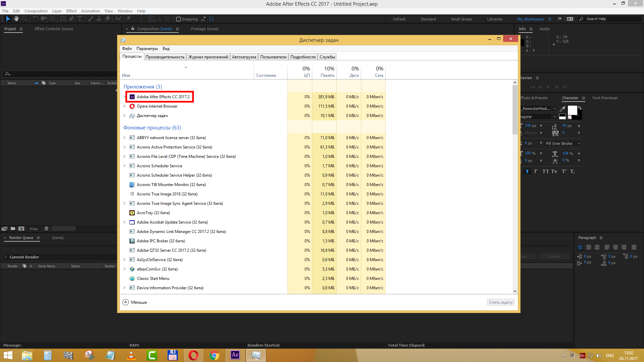644x362 pixels.
Task: Switch to the Standard workspace
Action: [428, 19]
